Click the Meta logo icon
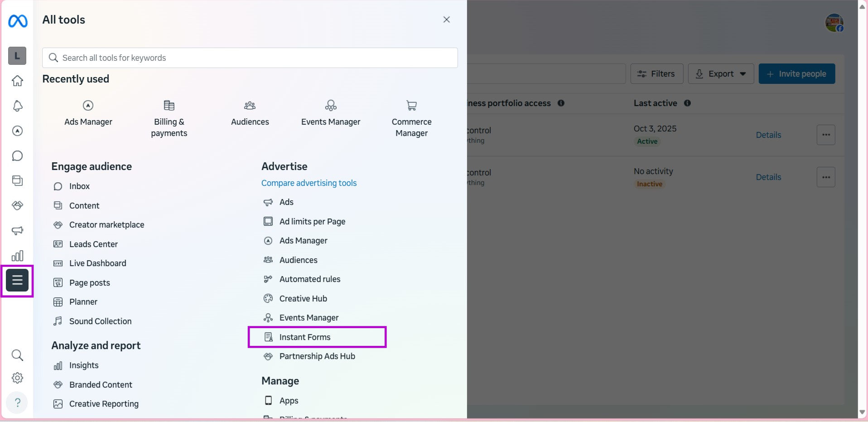This screenshot has width=868, height=422. point(18,21)
